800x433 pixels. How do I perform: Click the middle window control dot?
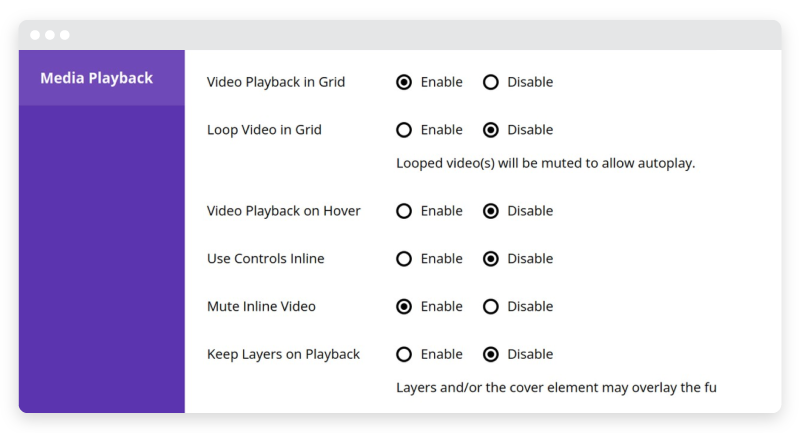[x=50, y=35]
